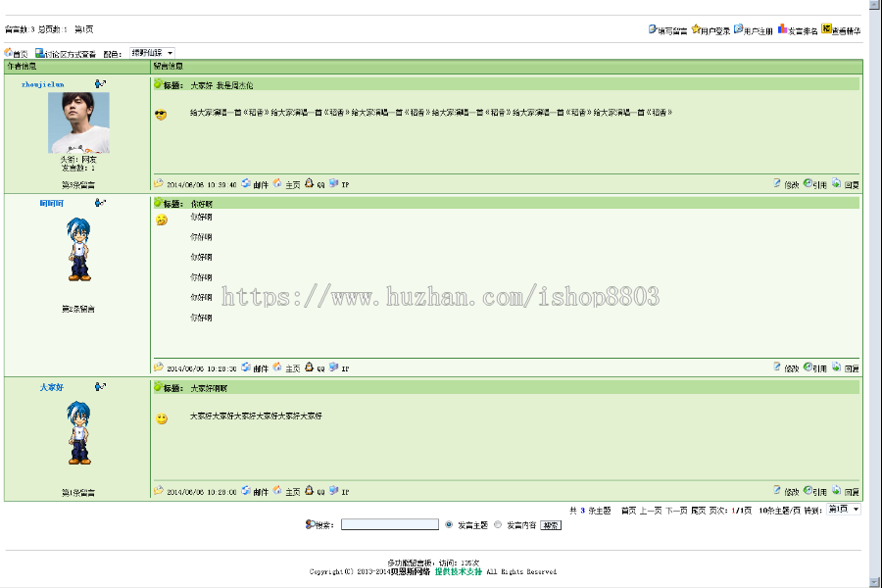Click the page scrollbar down arrow
The height and width of the screenshot is (588, 882).
(x=875, y=582)
